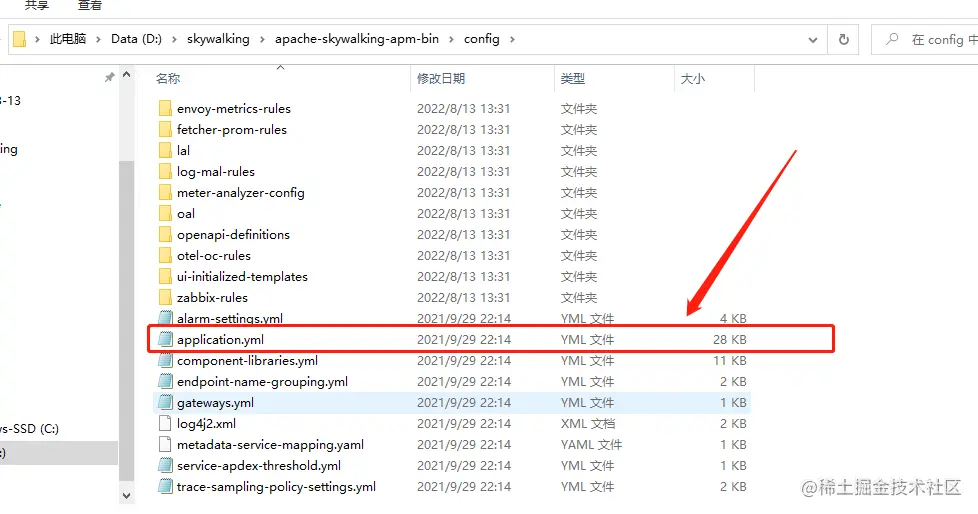The width and height of the screenshot is (978, 514).
Task: Expand the chevron after apache-skywalking-apm-bin
Action: click(x=451, y=39)
